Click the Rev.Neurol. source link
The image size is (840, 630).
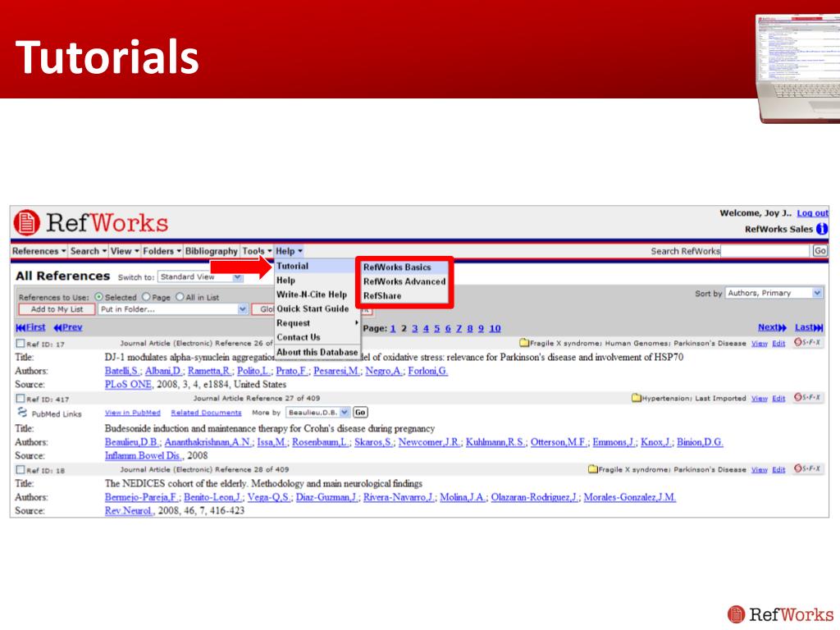(129, 511)
